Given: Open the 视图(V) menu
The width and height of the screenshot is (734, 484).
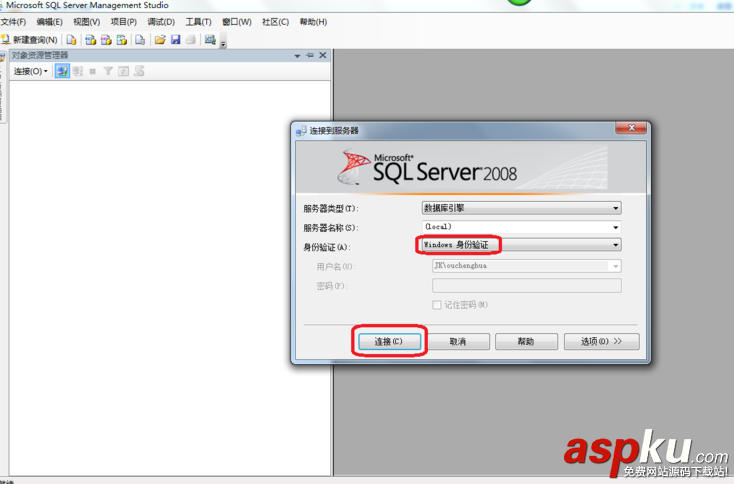Looking at the screenshot, I should click(87, 22).
